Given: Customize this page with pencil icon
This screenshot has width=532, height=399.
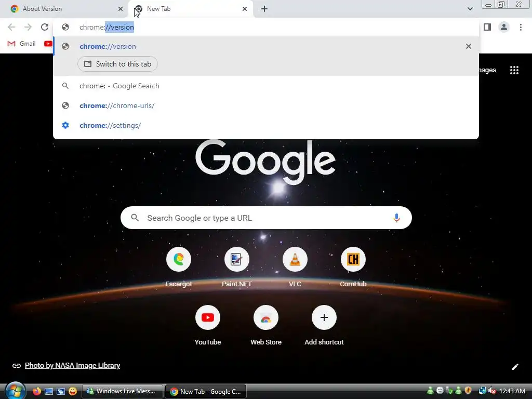Looking at the screenshot, I should tap(515, 367).
